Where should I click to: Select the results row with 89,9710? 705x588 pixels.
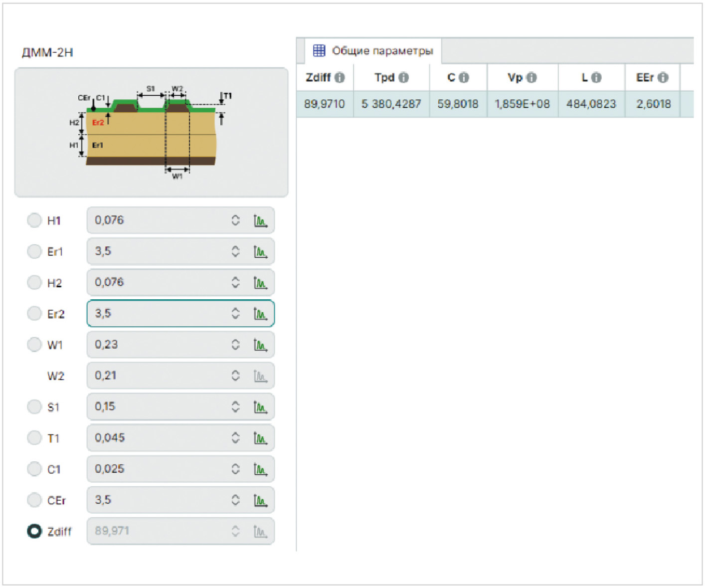point(325,104)
